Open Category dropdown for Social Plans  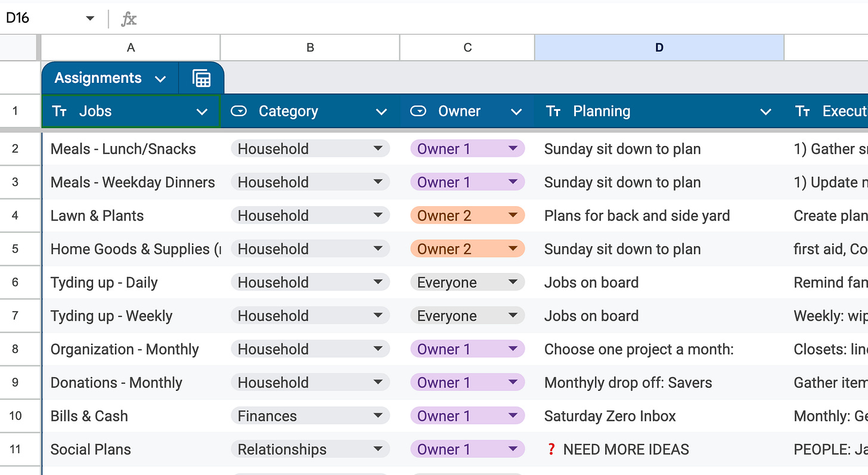(378, 449)
